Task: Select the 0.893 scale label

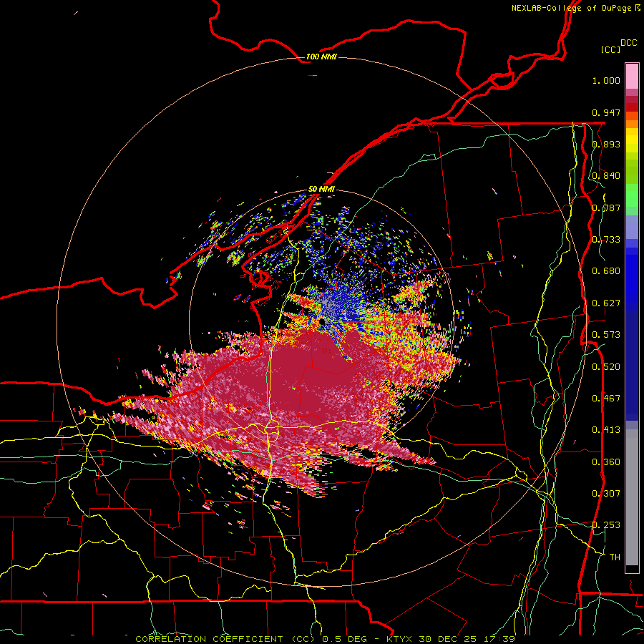Action: 606,144
